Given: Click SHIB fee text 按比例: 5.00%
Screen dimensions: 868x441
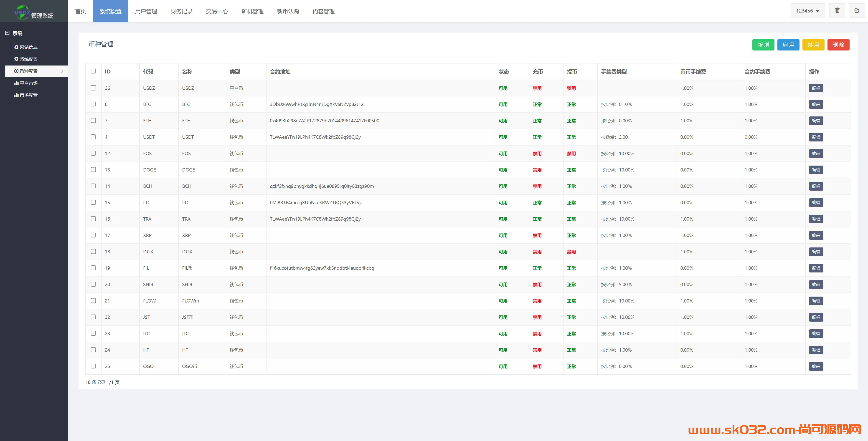Looking at the screenshot, I should pos(616,285).
